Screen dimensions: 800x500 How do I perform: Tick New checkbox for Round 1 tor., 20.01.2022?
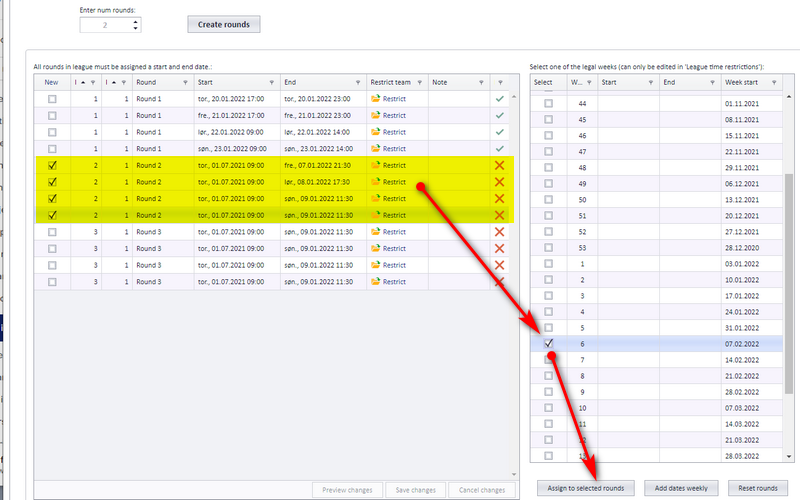pyautogui.click(x=52, y=99)
